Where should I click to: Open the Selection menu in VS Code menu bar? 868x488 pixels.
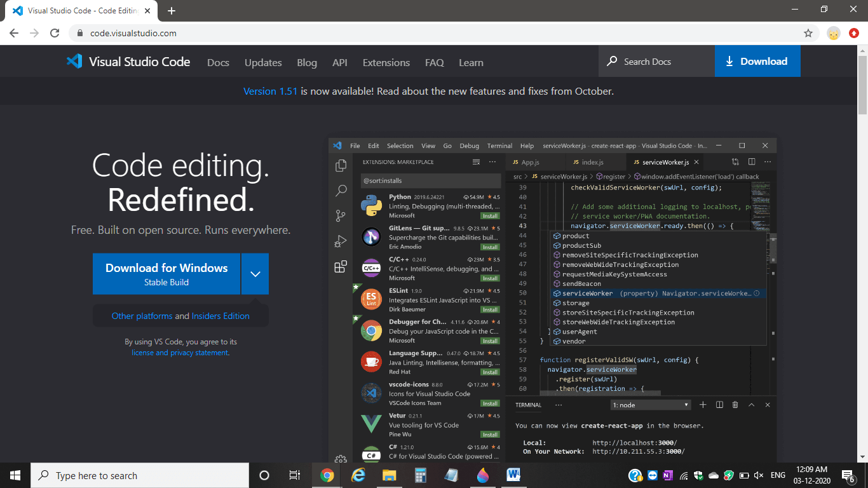point(400,146)
